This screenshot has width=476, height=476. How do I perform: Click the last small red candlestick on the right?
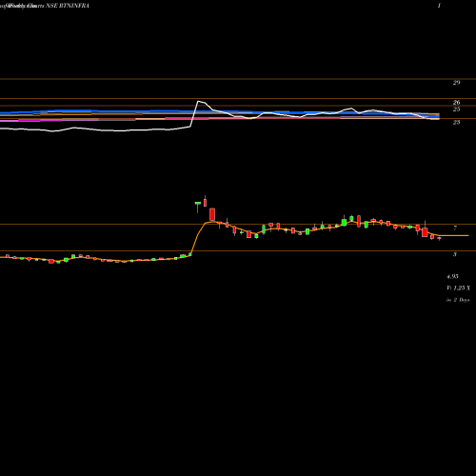pyautogui.click(x=439, y=238)
